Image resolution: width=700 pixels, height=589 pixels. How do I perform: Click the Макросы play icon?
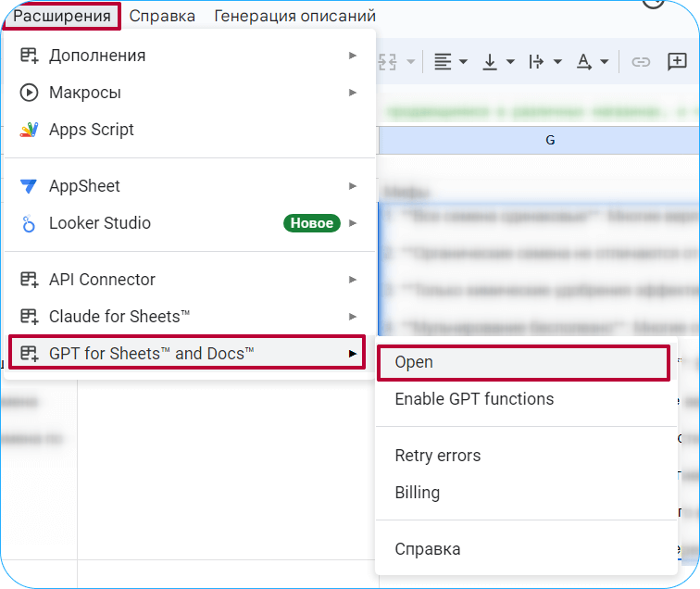(x=29, y=93)
